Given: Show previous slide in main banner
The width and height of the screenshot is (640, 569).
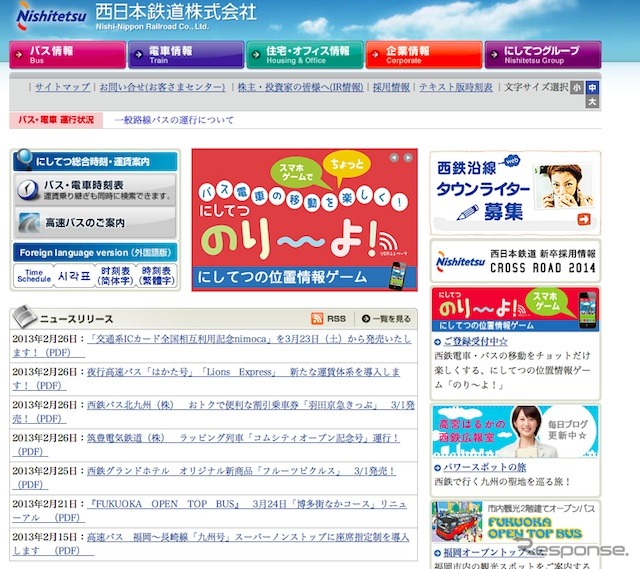Looking at the screenshot, I should tap(394, 158).
